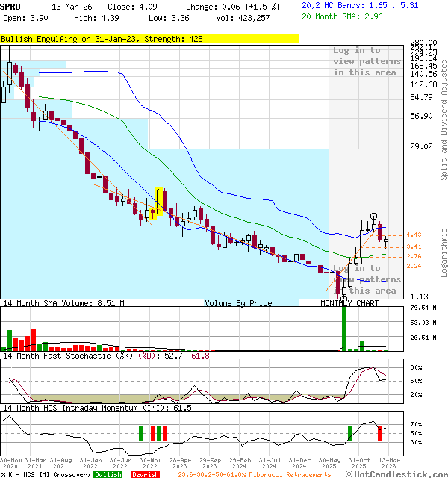Click the 2.24 Fibonacci level label
The height and width of the screenshot is (478, 448).
(414, 266)
